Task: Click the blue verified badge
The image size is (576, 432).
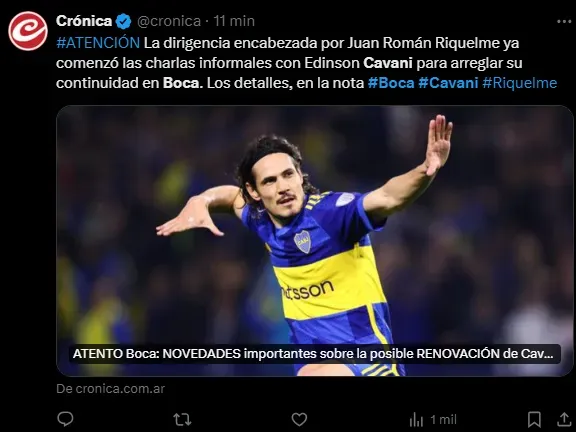Action: click(x=123, y=21)
